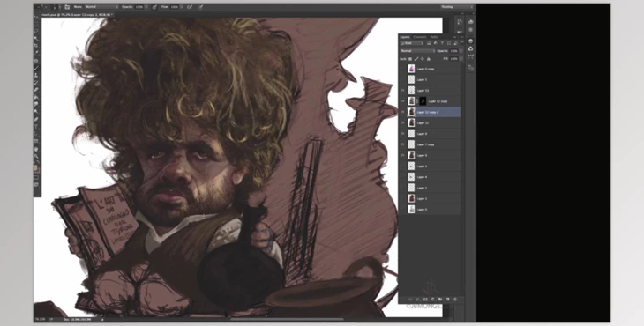644x326 pixels.
Task: Select the Clone Stamp tool
Action: tap(36, 75)
